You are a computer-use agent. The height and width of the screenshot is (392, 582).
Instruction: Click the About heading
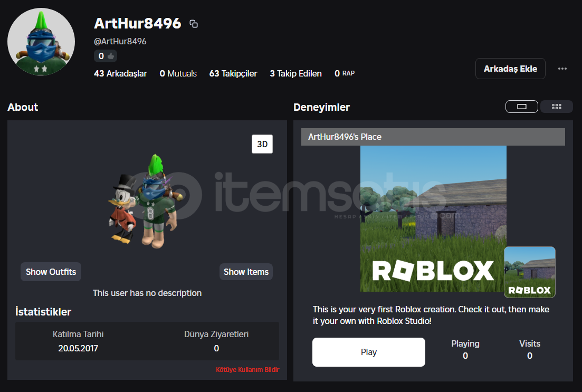pos(23,107)
